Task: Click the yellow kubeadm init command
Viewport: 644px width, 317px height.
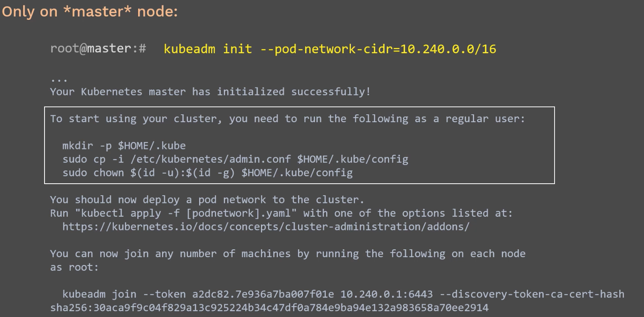Action: (330, 49)
